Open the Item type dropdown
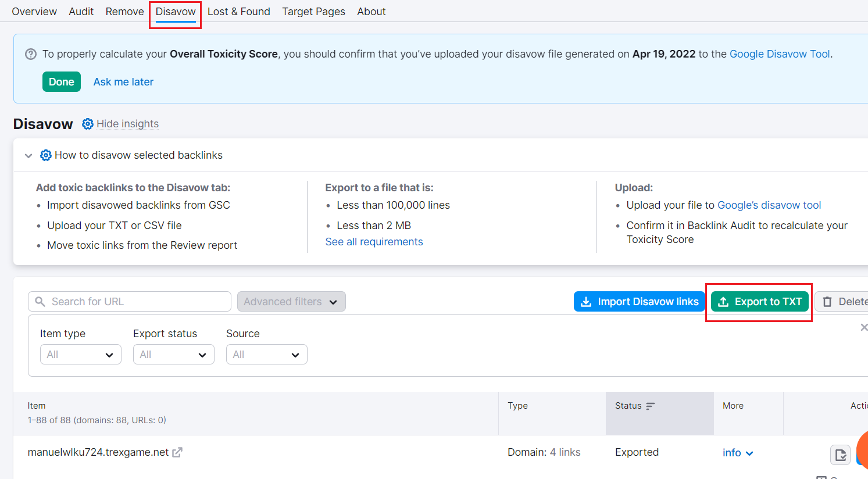 [x=80, y=355]
